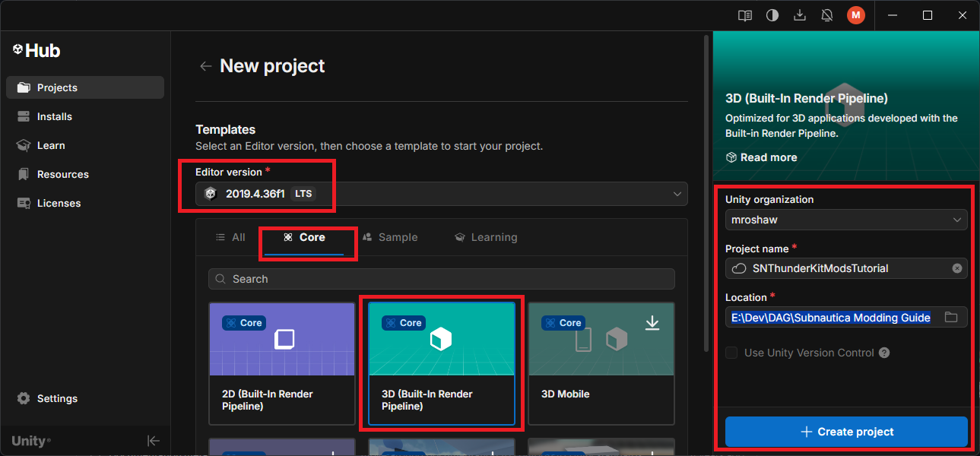Click the Unity cube icon in Editor version
The image size is (980, 456).
[211, 194]
